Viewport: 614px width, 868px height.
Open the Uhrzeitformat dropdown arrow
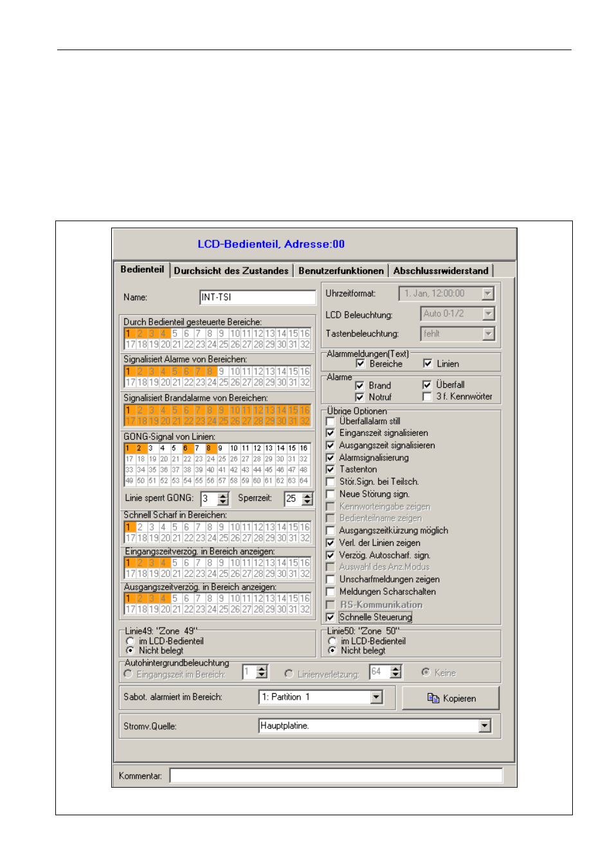click(488, 294)
